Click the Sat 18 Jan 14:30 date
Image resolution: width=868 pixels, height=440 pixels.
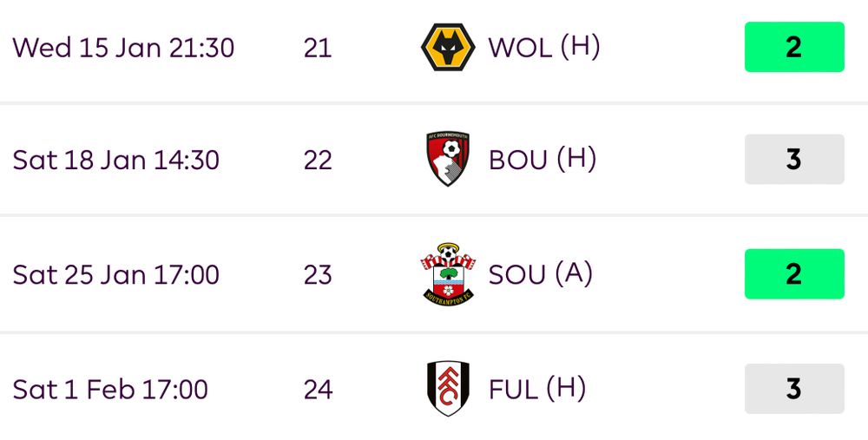(x=116, y=160)
